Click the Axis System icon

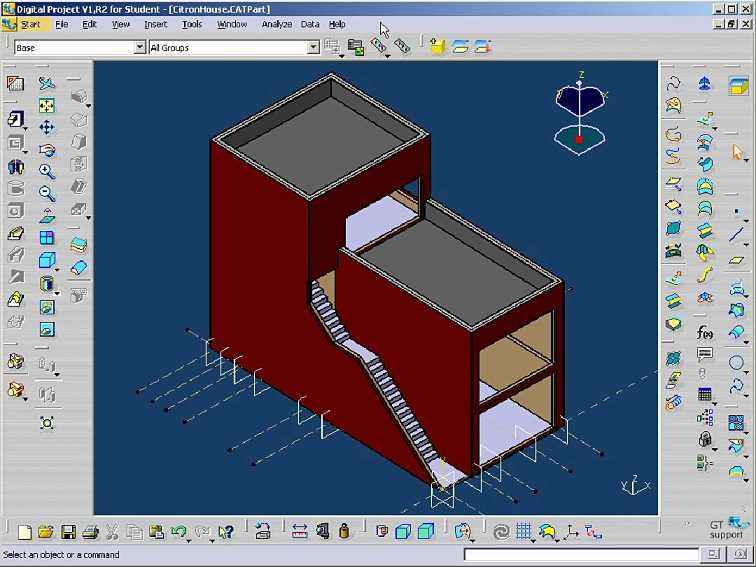tap(572, 532)
